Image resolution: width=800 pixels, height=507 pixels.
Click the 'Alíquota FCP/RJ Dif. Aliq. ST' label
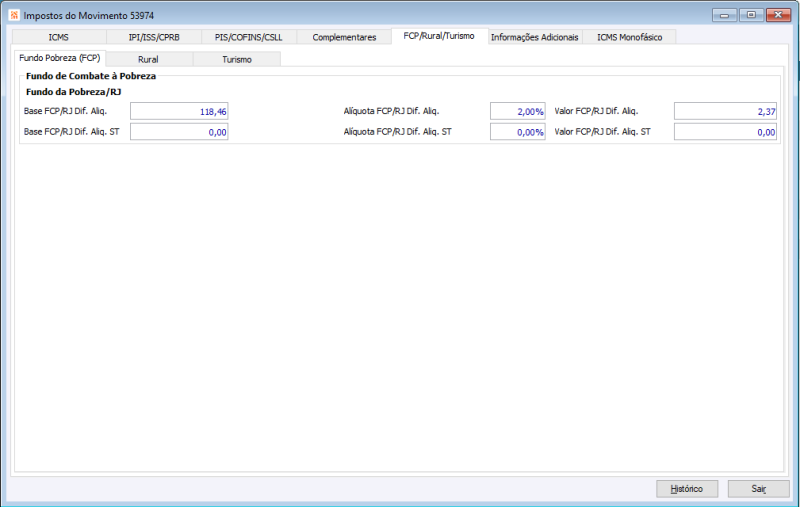[x=397, y=132]
